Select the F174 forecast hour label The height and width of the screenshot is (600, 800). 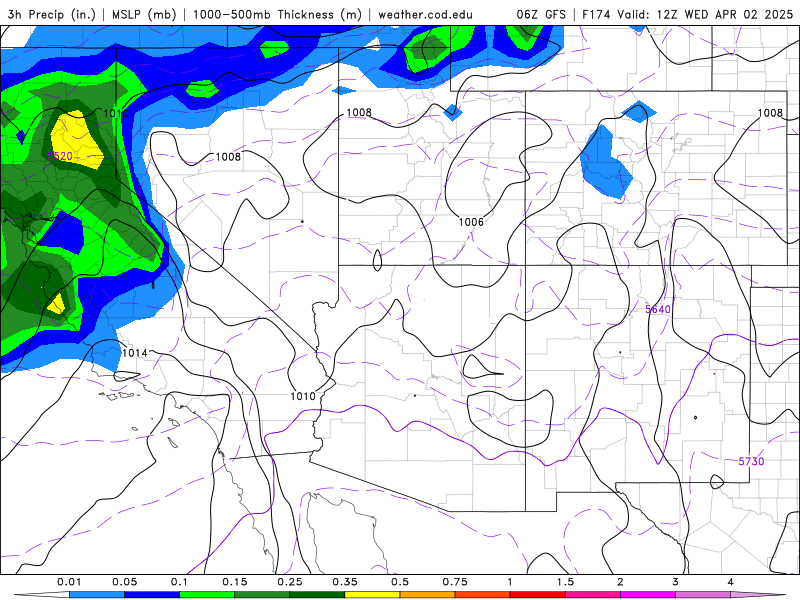pos(596,14)
